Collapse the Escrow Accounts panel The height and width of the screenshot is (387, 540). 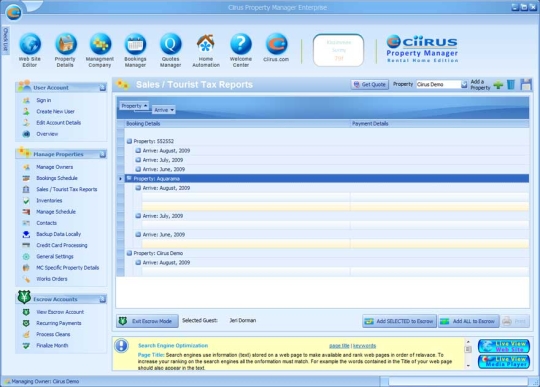(x=103, y=299)
